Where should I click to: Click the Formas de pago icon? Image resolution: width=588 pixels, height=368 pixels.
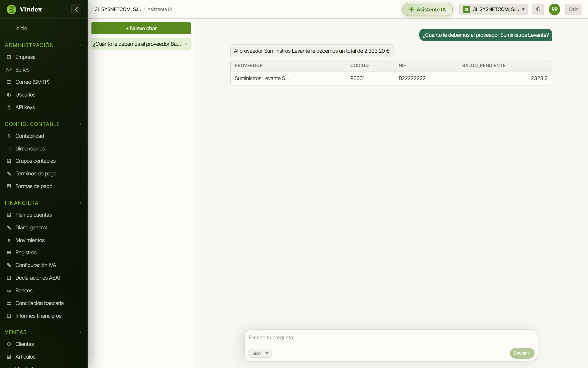[9, 186]
